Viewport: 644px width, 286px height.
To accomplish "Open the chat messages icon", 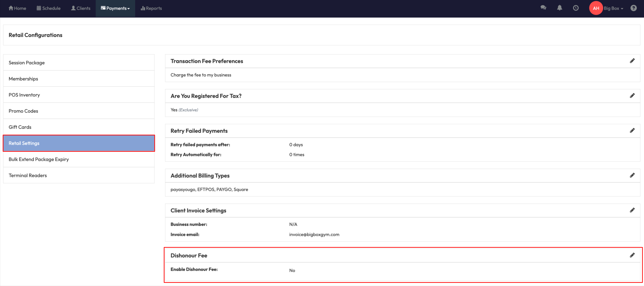I will tap(543, 8).
